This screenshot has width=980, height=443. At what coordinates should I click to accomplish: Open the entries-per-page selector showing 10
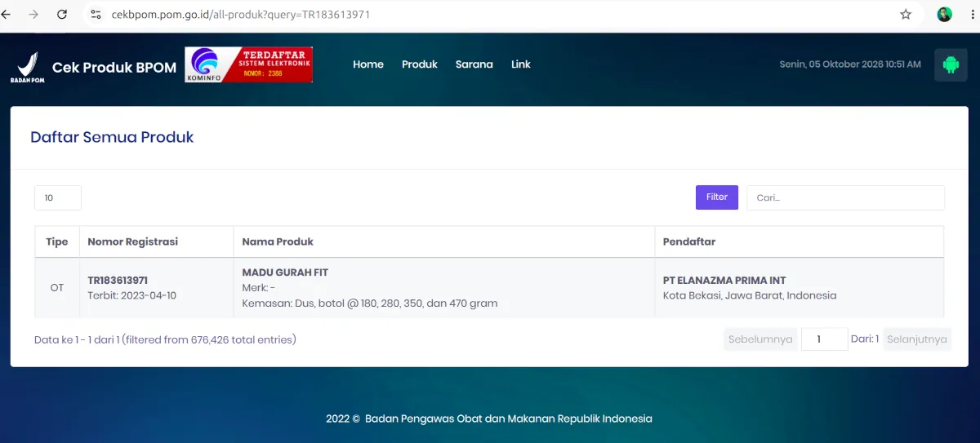[58, 197]
